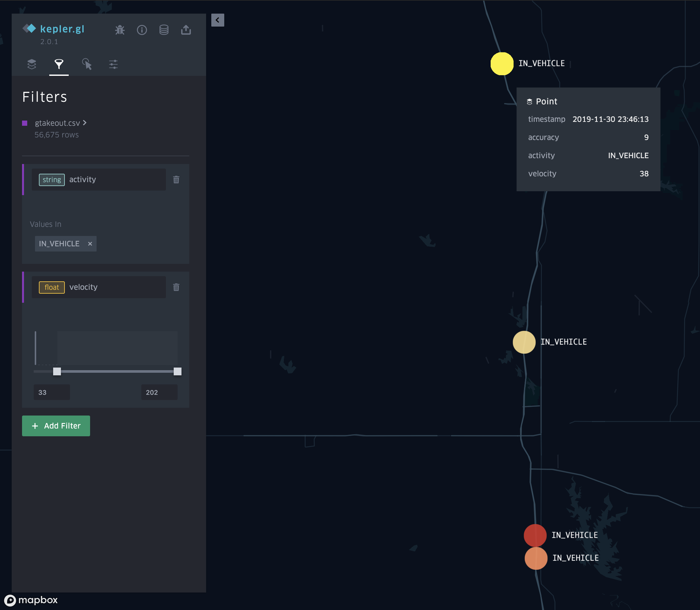Click the velocity histogram chart

[106, 348]
